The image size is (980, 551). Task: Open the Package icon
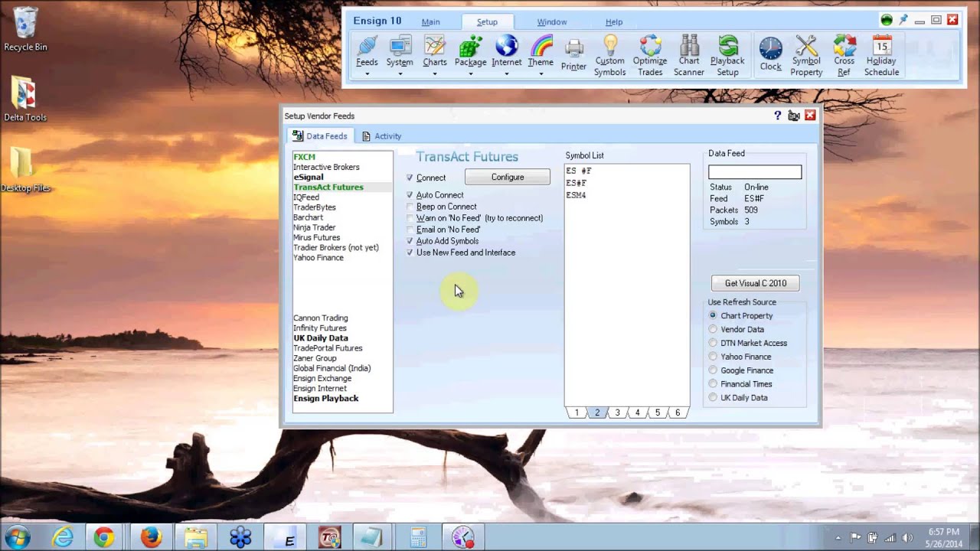click(470, 46)
